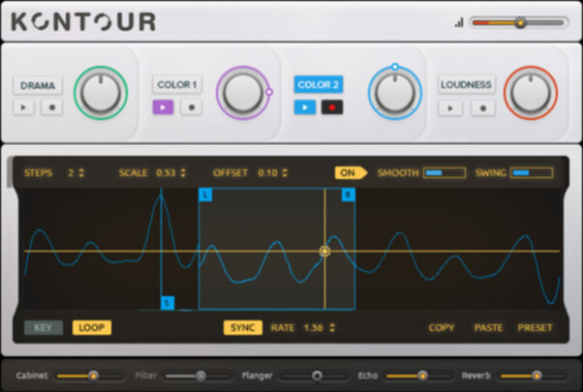Image resolution: width=583 pixels, height=392 pixels.
Task: Click the red record button under COLOR 2
Action: [332, 107]
